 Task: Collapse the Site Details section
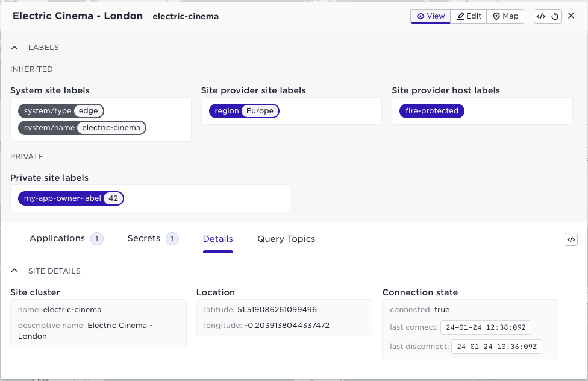click(x=15, y=271)
